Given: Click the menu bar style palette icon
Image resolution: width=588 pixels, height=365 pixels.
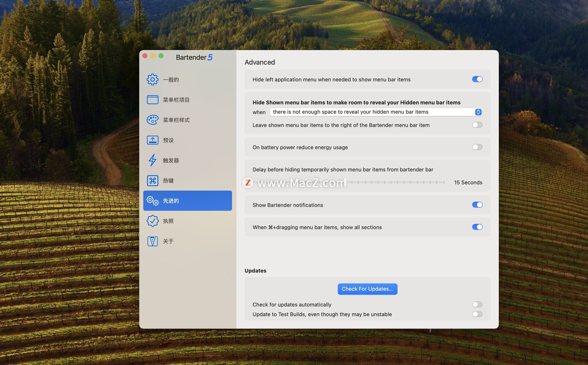Looking at the screenshot, I should [x=153, y=120].
